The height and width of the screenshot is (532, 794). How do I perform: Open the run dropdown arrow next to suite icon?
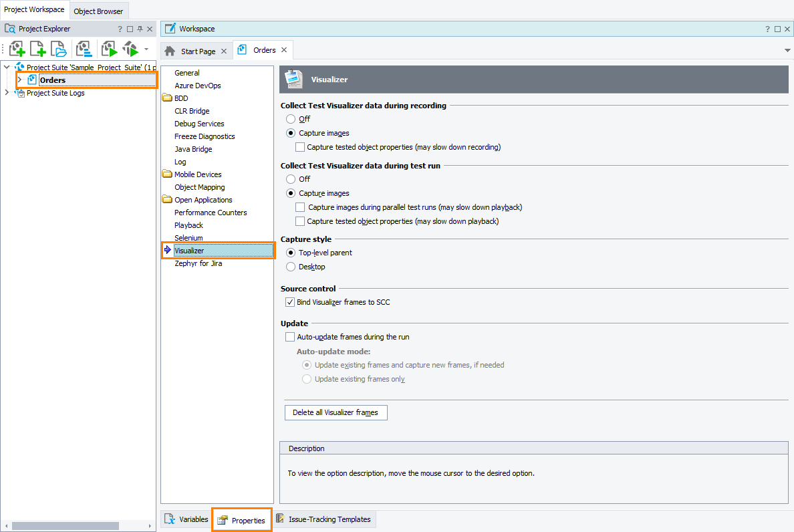(144, 49)
